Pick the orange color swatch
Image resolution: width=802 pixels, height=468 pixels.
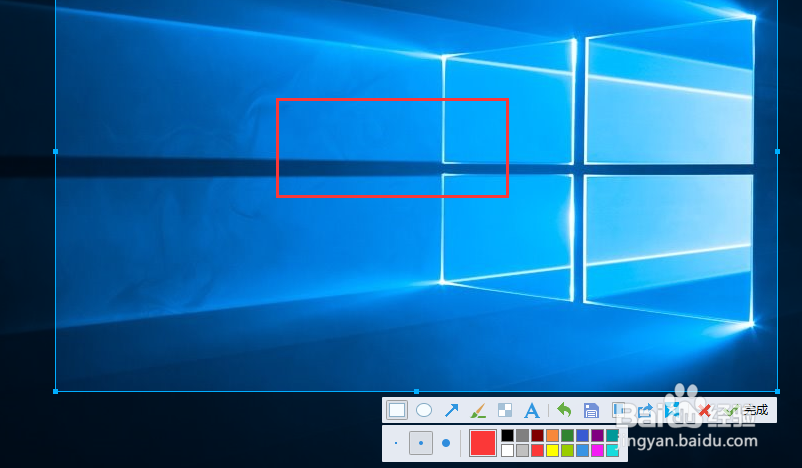click(552, 435)
